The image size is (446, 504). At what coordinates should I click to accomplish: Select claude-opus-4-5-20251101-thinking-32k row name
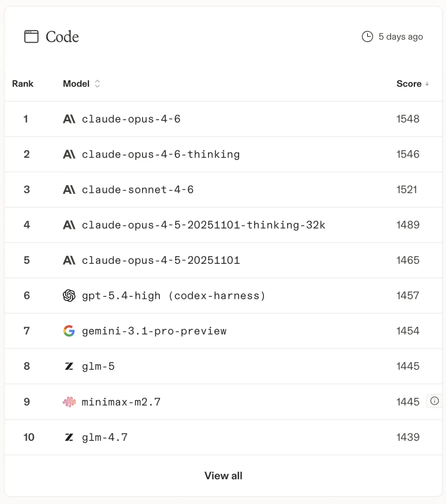pyautogui.click(x=204, y=225)
